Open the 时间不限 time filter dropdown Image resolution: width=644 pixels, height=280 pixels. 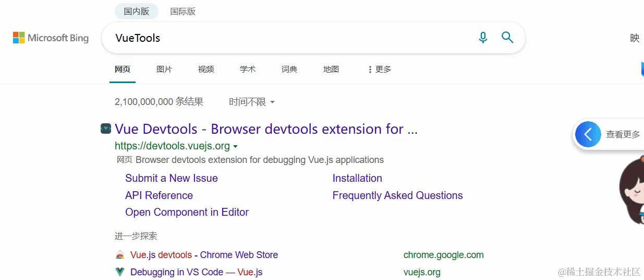click(x=252, y=102)
